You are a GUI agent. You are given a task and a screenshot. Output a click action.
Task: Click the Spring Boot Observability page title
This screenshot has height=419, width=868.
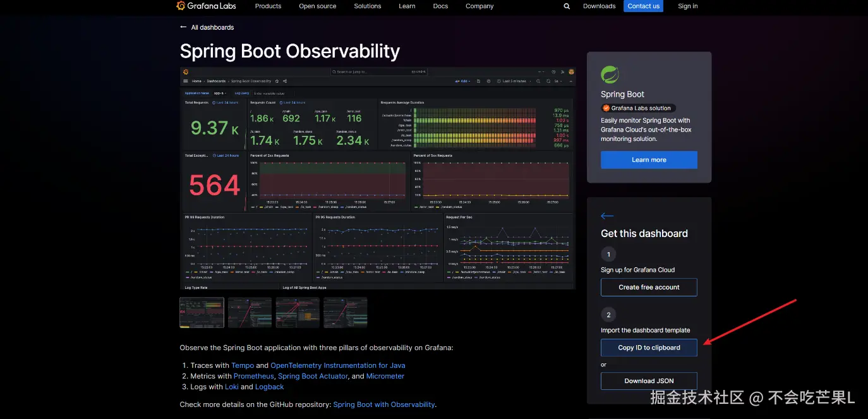pyautogui.click(x=290, y=51)
